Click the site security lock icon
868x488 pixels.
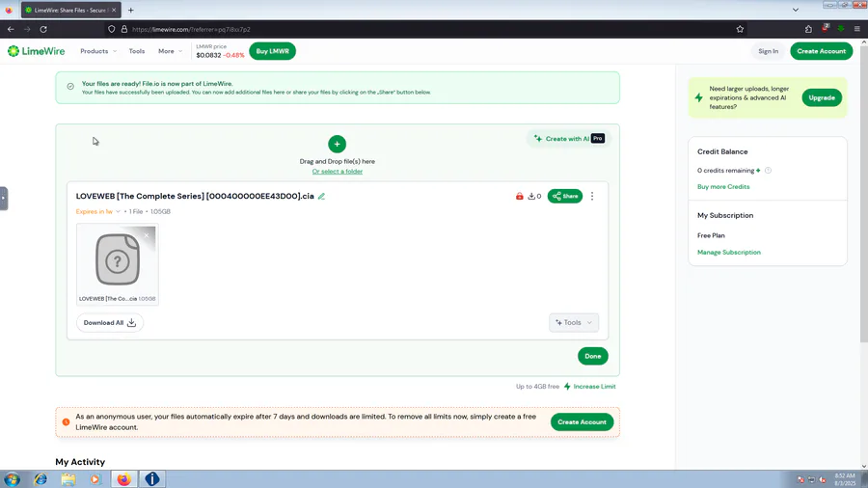coord(124,29)
